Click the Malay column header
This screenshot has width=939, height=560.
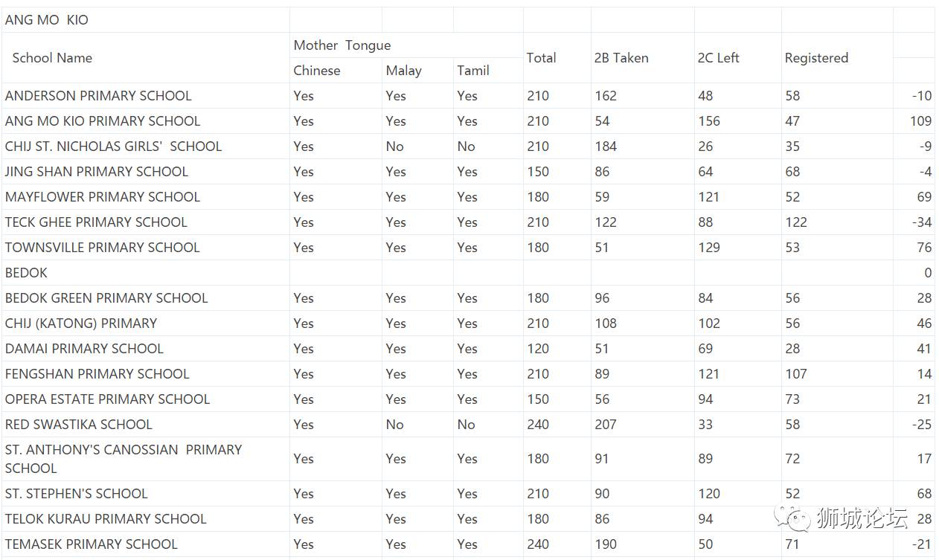[x=403, y=71]
